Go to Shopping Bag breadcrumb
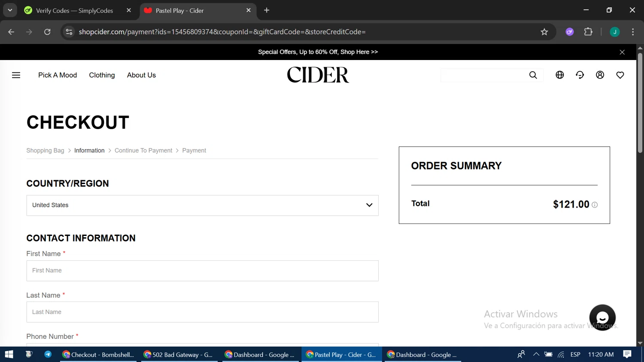The height and width of the screenshot is (362, 644). (x=45, y=151)
